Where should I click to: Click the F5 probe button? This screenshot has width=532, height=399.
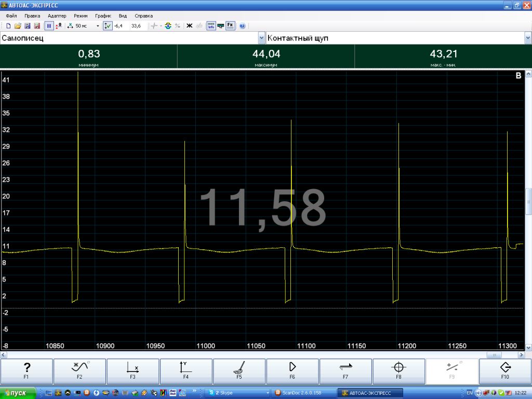(239, 371)
